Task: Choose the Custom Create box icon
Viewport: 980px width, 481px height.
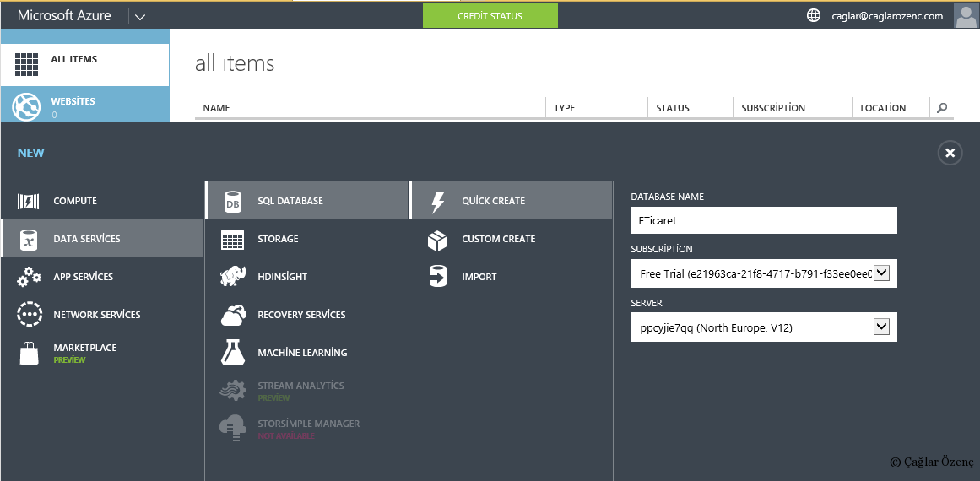Action: [x=437, y=240]
